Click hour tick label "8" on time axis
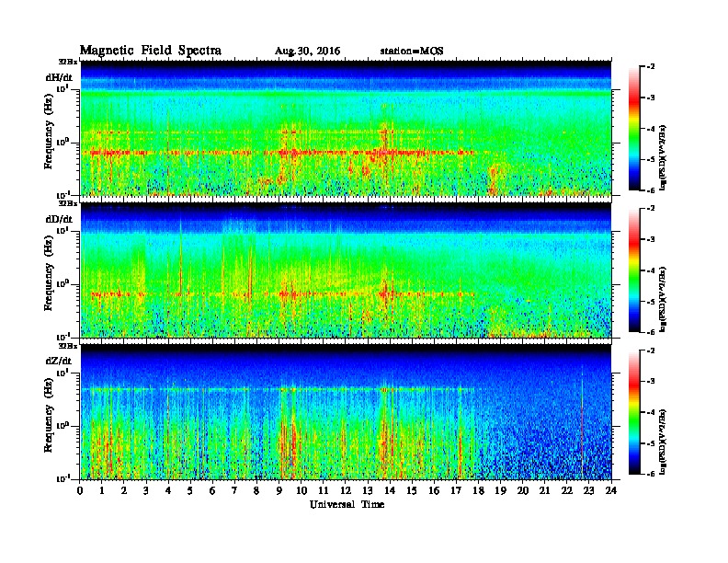The image size is (728, 563). (x=257, y=491)
